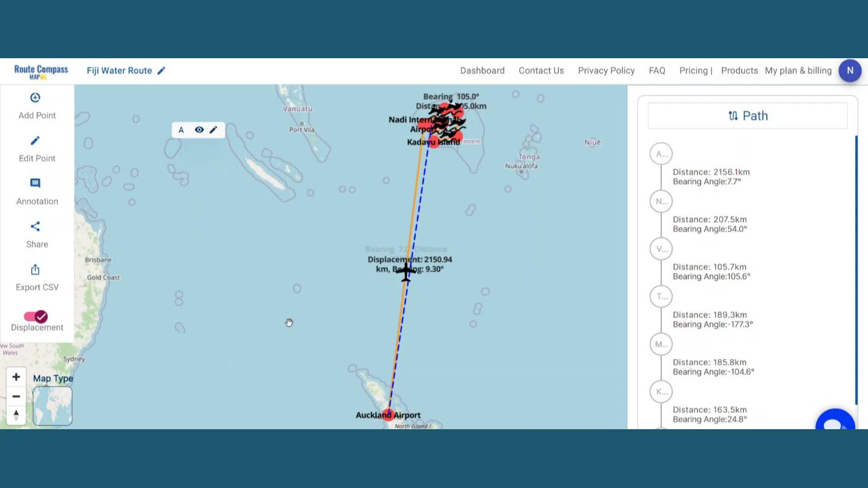This screenshot has width=868, height=488.
Task: Select the A... waypoint circle in Path list
Action: tap(661, 154)
